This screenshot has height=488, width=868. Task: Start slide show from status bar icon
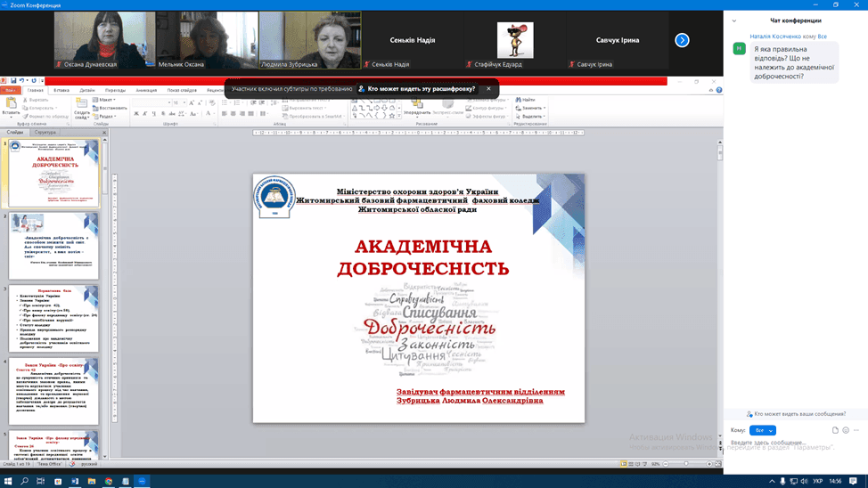[x=645, y=464]
